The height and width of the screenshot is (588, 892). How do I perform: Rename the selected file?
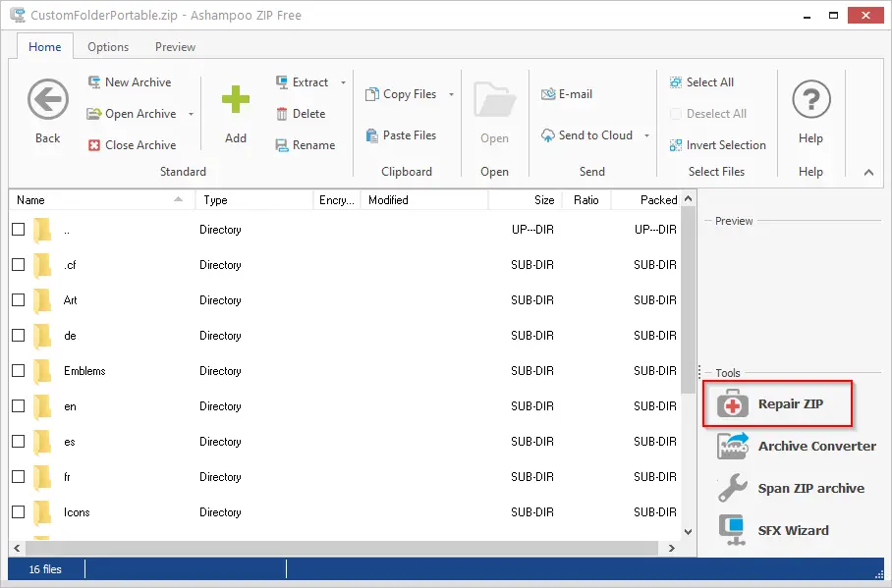(306, 145)
